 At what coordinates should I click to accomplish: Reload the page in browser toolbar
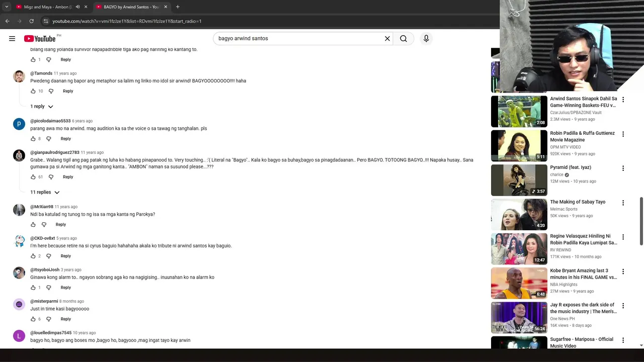(31, 21)
